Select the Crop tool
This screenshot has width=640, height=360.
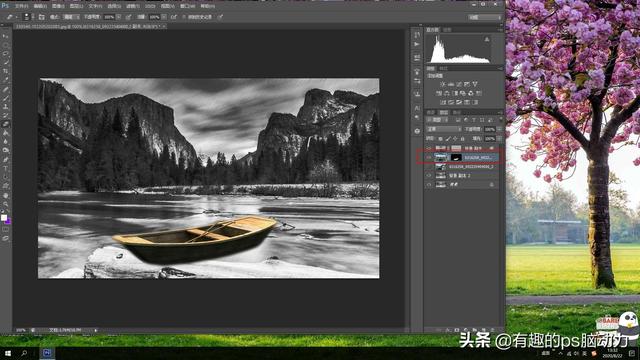[5, 71]
